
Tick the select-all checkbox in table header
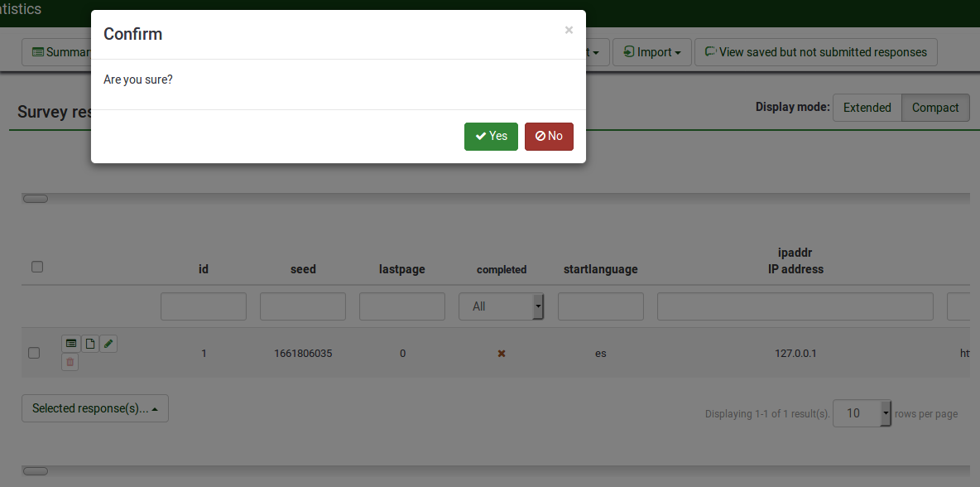(37, 267)
